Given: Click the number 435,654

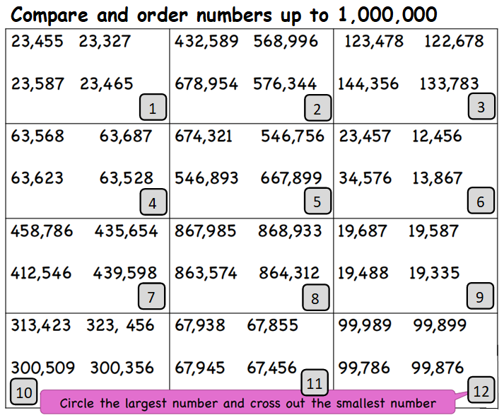Looking at the screenshot, I should click(x=126, y=231).
